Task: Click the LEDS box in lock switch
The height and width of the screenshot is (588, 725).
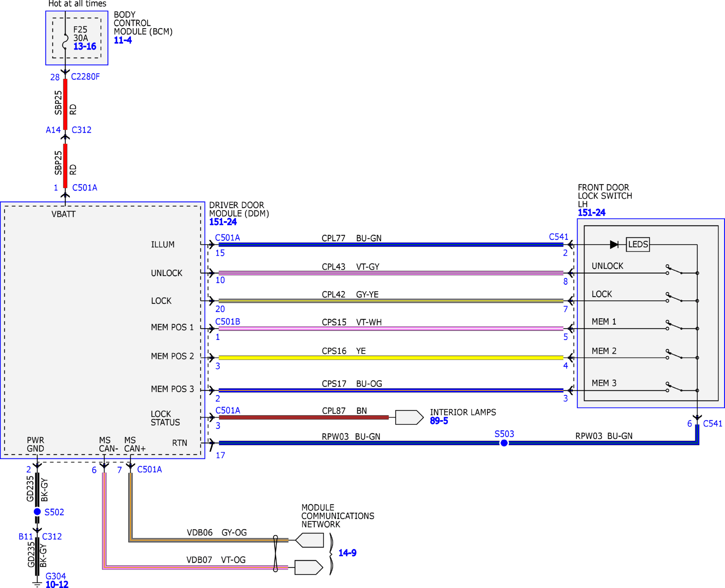Action: tap(638, 244)
